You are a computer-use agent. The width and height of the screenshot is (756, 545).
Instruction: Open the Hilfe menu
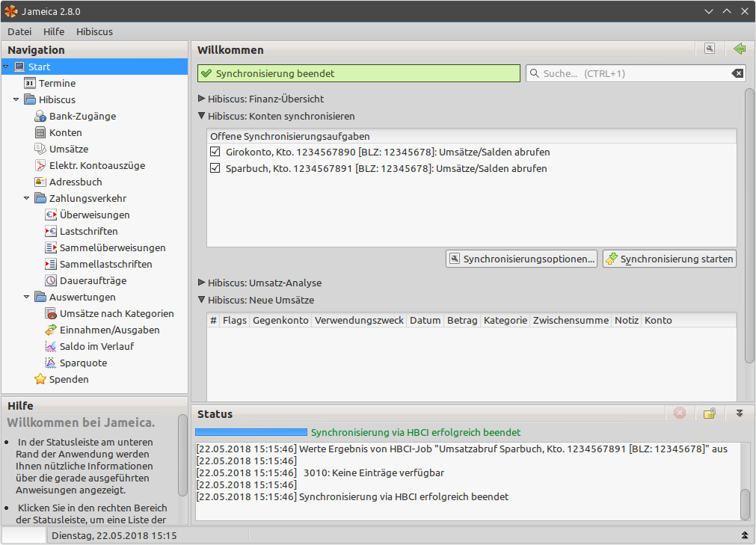coord(54,31)
